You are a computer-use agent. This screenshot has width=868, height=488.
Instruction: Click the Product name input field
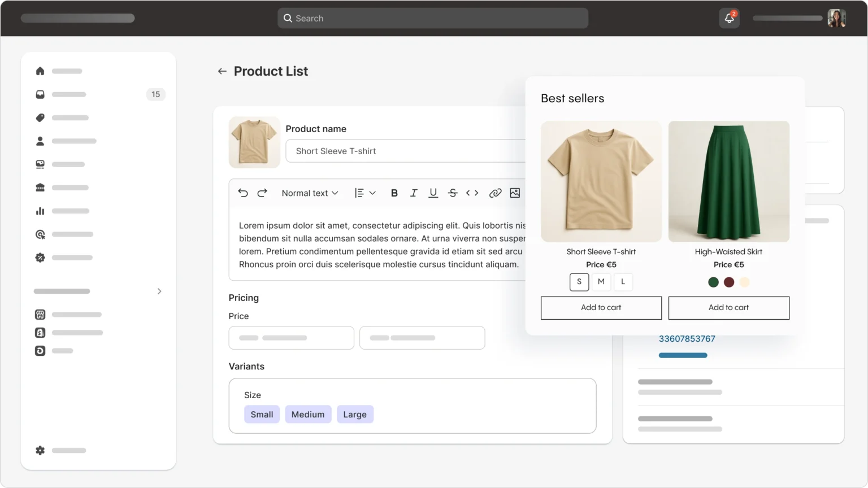click(x=405, y=151)
